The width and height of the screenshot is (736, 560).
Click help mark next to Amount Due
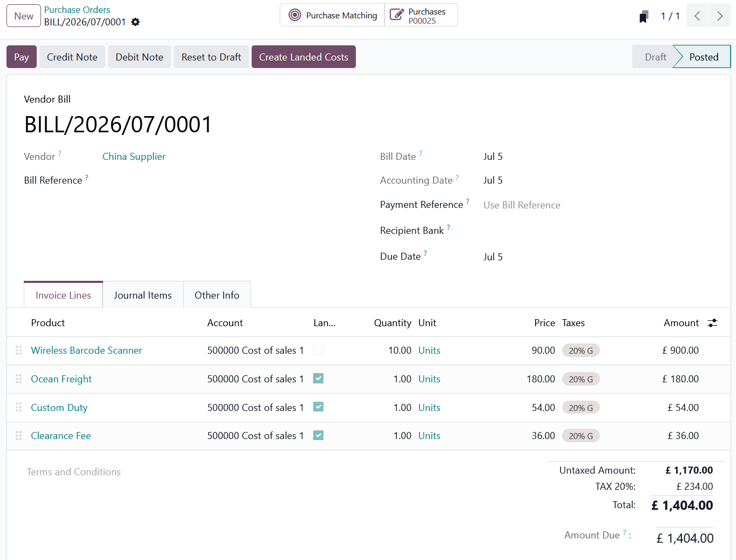point(625,532)
